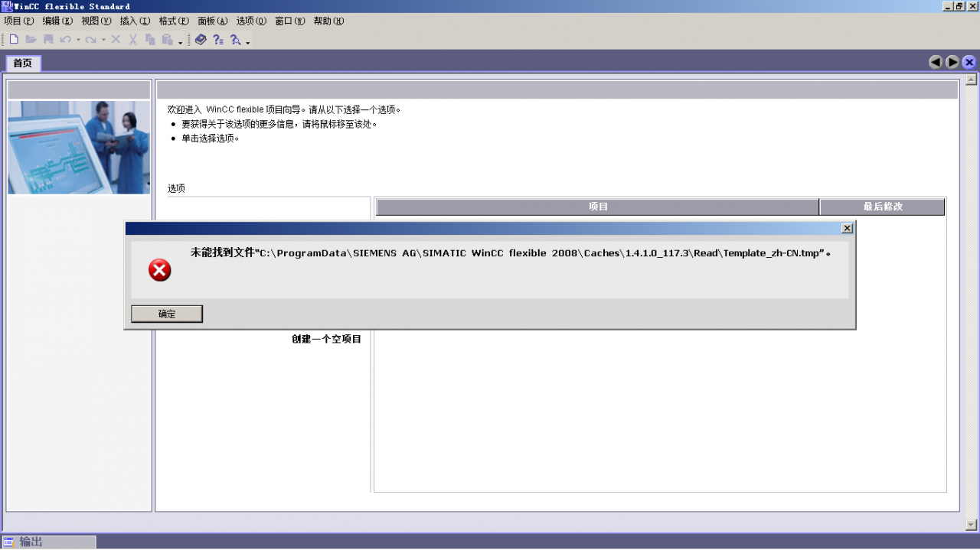Viewport: 980px width, 550px height.
Task: Click the Save floppy disk icon
Action: click(48, 39)
